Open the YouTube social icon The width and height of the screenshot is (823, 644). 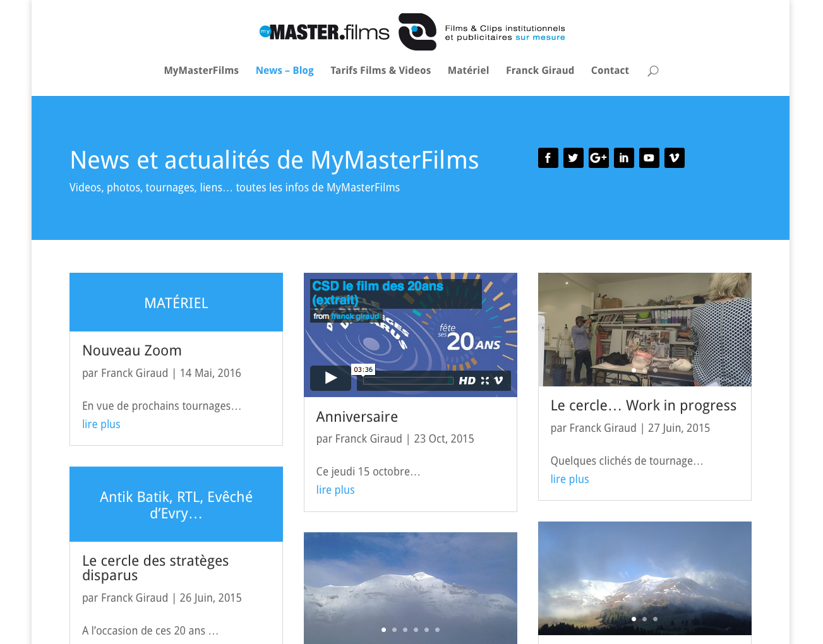649,158
